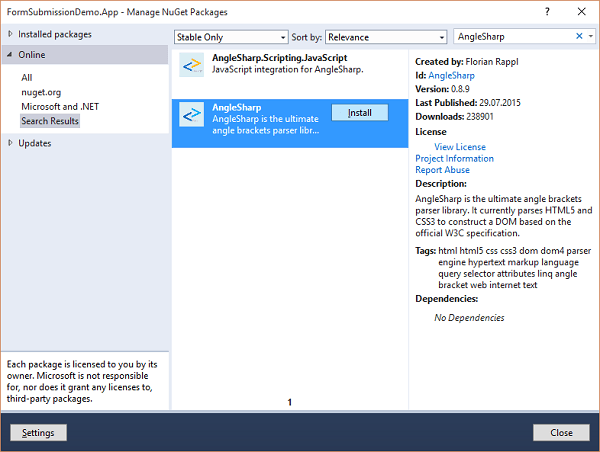Click the Downloads 238901 value
Screen dimensions: 600x452
click(480, 117)
